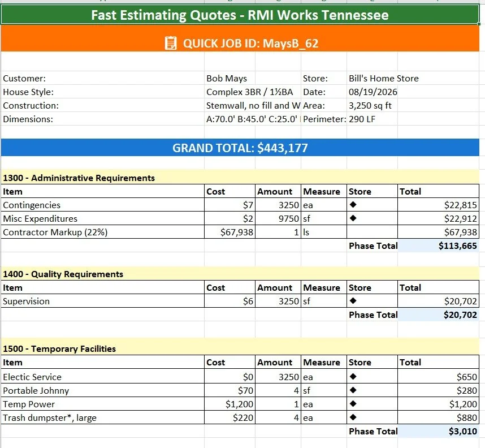This screenshot has width=485, height=448.
Task: Select the Contractor Markup cost $67,938
Action: tap(230, 232)
